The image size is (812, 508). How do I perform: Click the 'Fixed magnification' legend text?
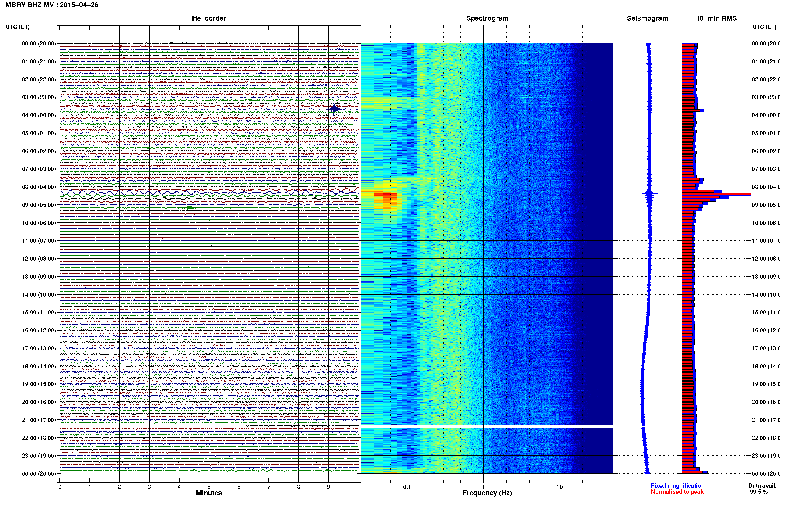(x=678, y=486)
